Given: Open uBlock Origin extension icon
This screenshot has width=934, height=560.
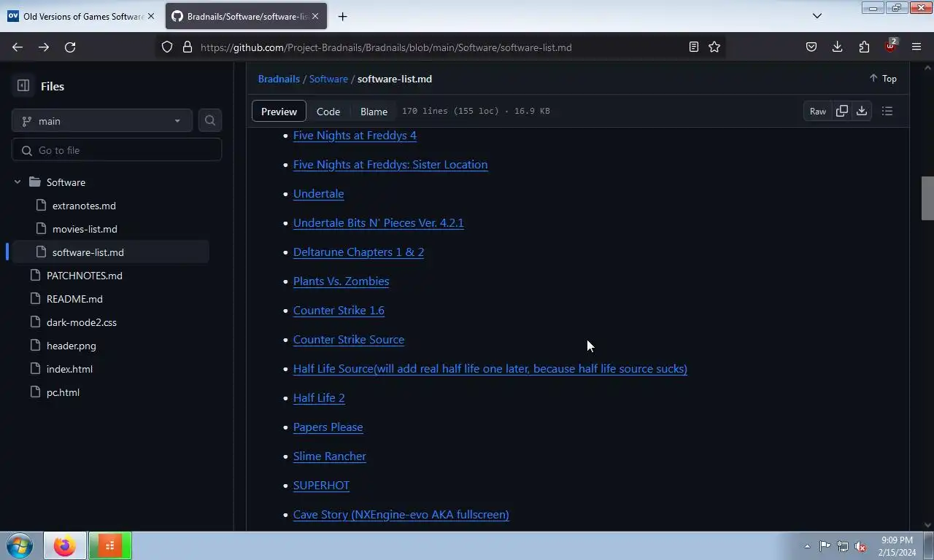Looking at the screenshot, I should (890, 47).
